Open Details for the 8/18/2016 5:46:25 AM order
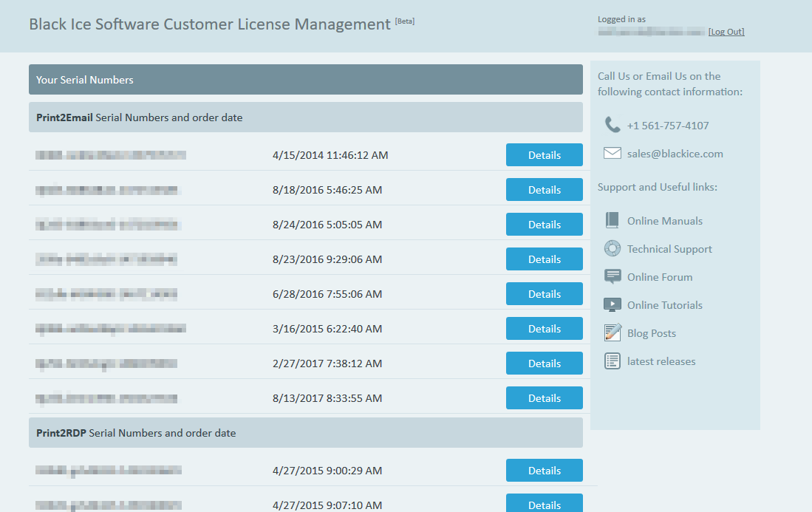The width and height of the screenshot is (812, 512). click(x=545, y=189)
